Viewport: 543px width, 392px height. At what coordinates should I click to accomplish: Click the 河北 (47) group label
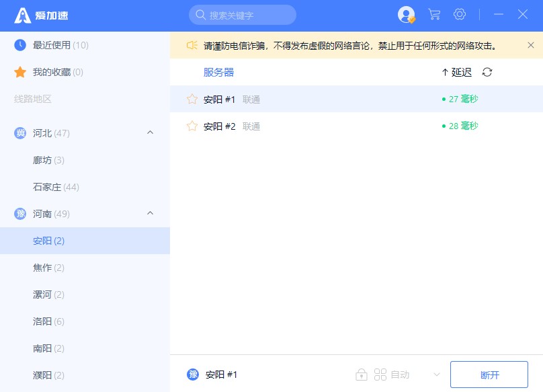(51, 133)
